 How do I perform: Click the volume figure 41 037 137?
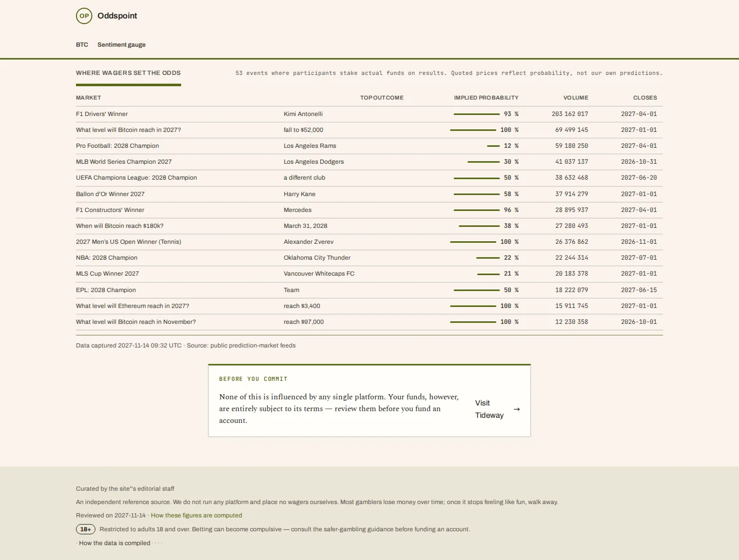coord(572,162)
